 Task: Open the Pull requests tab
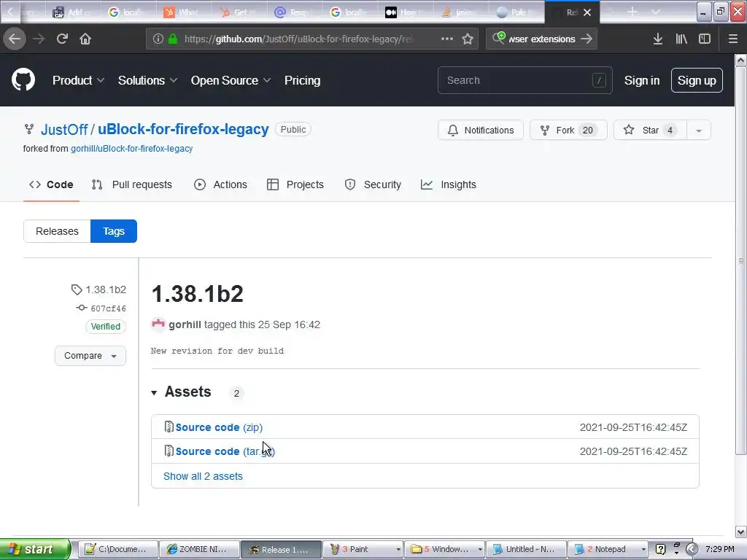pyautogui.click(x=131, y=184)
